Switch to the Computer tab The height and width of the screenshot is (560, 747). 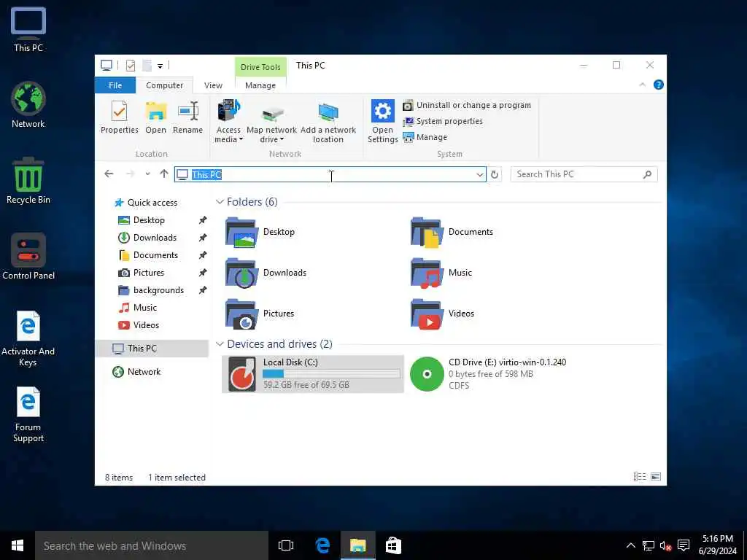pyautogui.click(x=164, y=85)
